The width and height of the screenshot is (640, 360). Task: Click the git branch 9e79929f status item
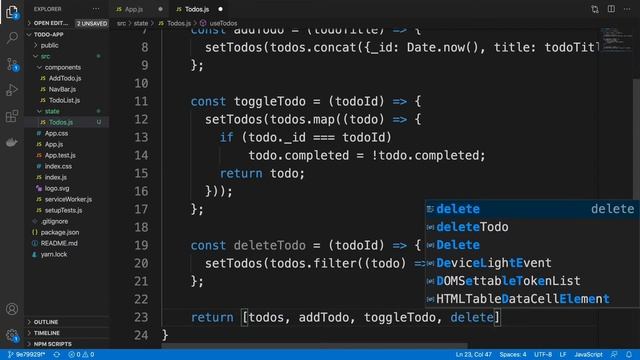(27, 354)
